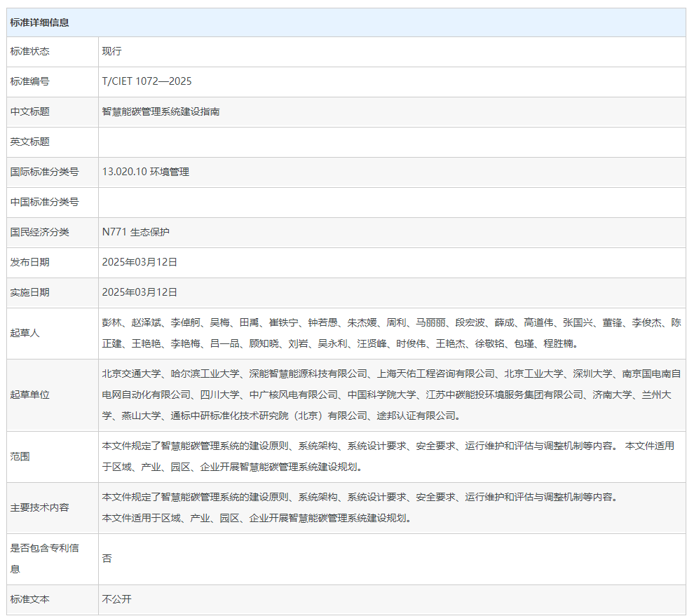Click the 发布日期 date value
Image resolution: width=687 pixels, height=616 pixels.
click(140, 262)
